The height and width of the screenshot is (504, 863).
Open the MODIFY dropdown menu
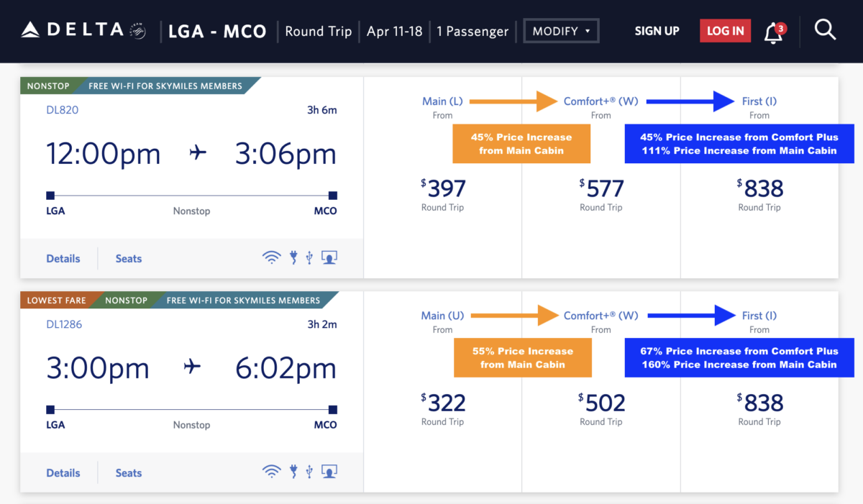(561, 31)
